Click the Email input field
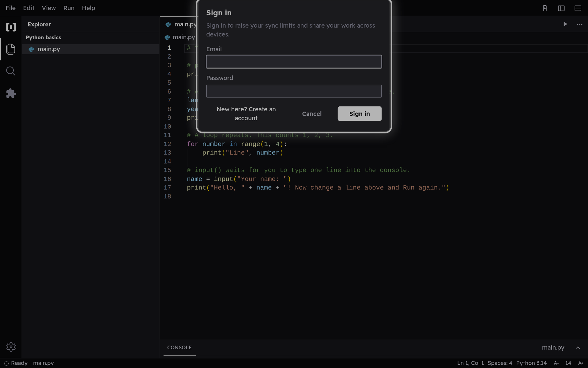The height and width of the screenshot is (368, 588). coord(294,62)
